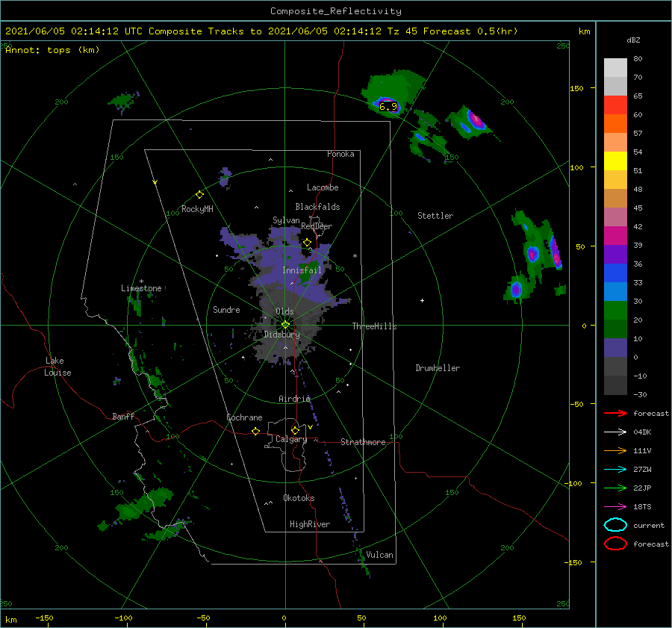Click the Sylvan label
Screen dimensions: 672x628
pos(286,221)
